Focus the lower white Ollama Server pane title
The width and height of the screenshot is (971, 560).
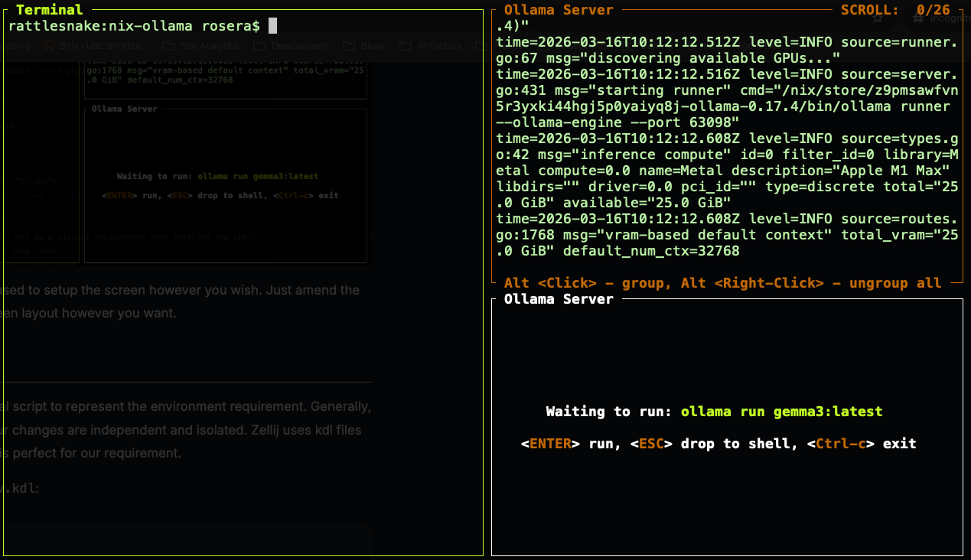click(559, 299)
